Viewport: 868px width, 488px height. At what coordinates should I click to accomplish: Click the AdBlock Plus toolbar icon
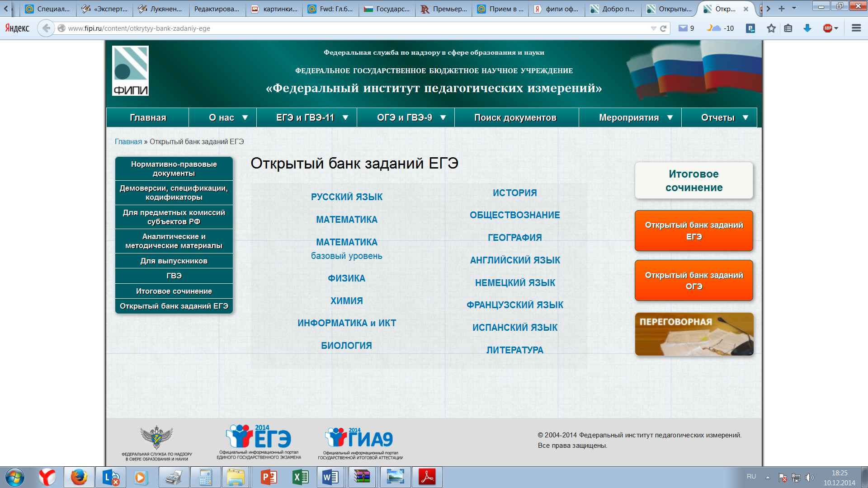pyautogui.click(x=827, y=28)
